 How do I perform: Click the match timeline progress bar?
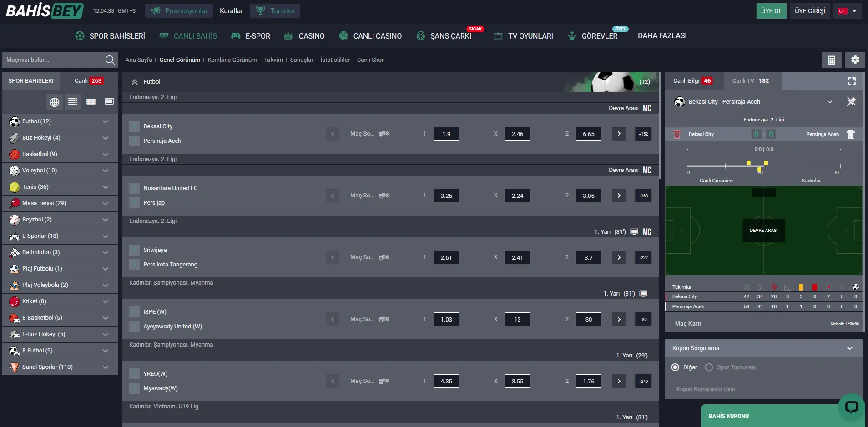(763, 166)
